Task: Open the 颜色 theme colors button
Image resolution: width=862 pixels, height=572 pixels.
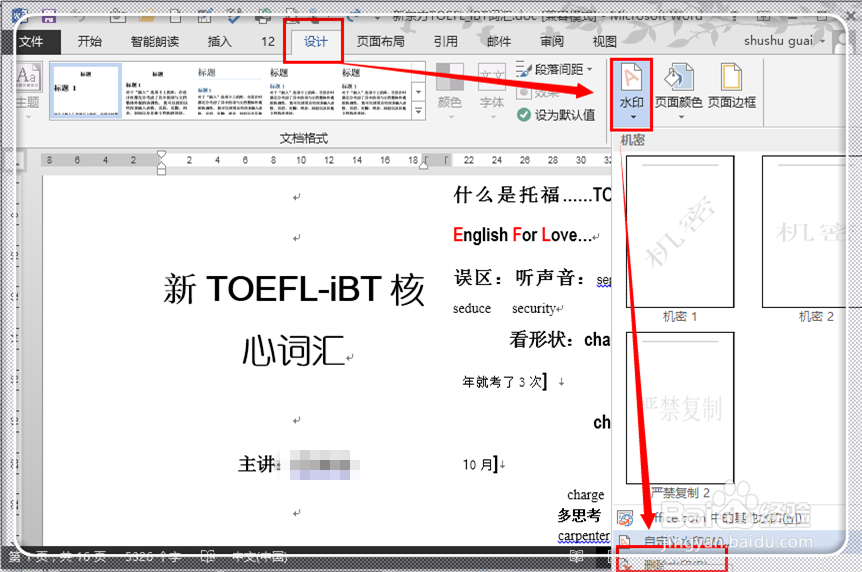Action: coord(450,91)
